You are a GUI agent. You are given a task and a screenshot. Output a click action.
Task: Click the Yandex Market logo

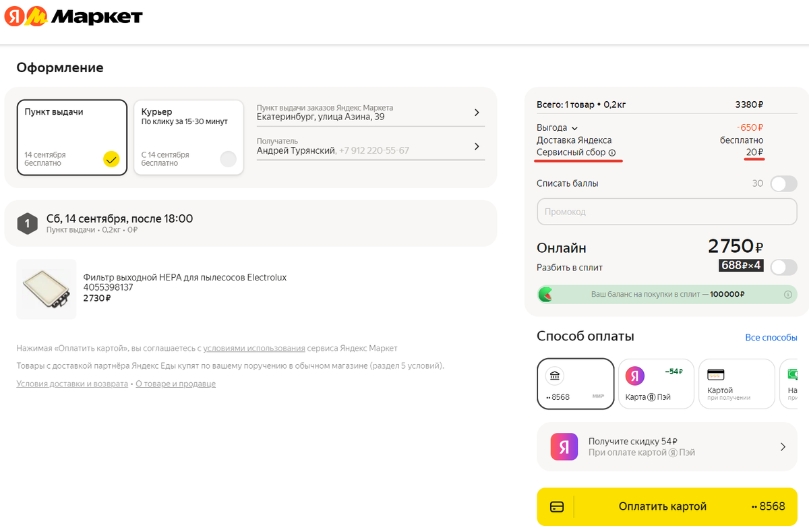point(73,16)
